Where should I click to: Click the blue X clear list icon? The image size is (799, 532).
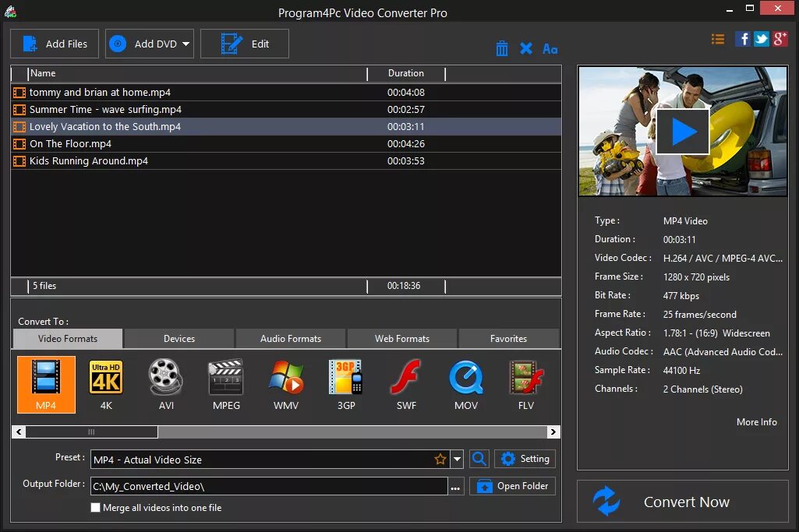(x=526, y=48)
